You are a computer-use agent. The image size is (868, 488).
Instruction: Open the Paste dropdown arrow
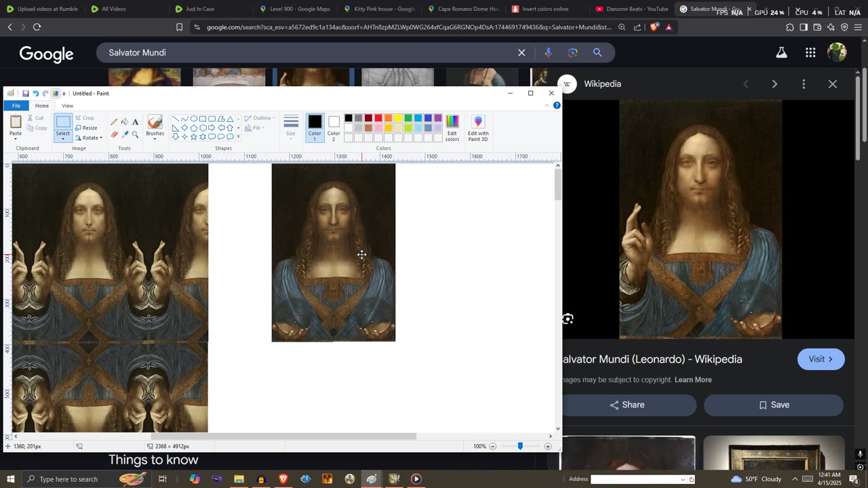click(x=16, y=139)
